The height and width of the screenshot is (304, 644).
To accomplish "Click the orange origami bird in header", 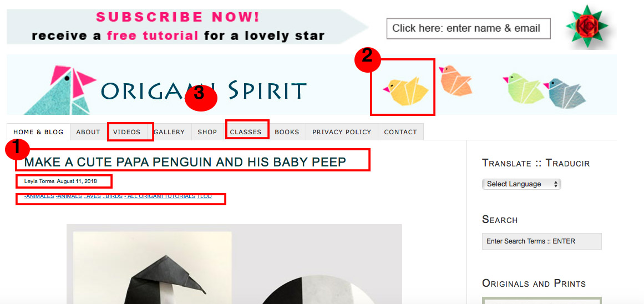I will click(x=456, y=80).
